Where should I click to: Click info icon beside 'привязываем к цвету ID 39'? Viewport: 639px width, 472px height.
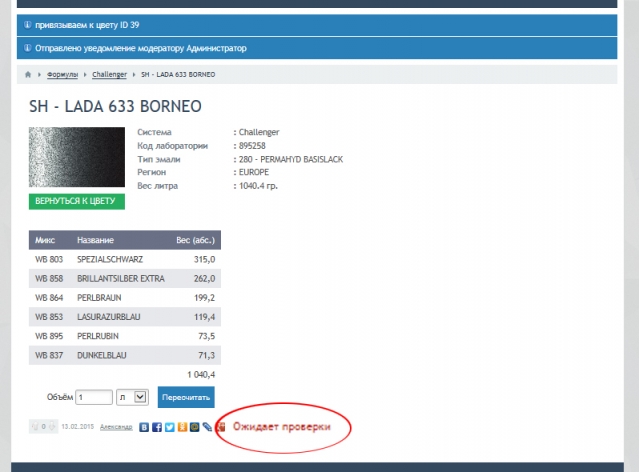tap(27, 25)
